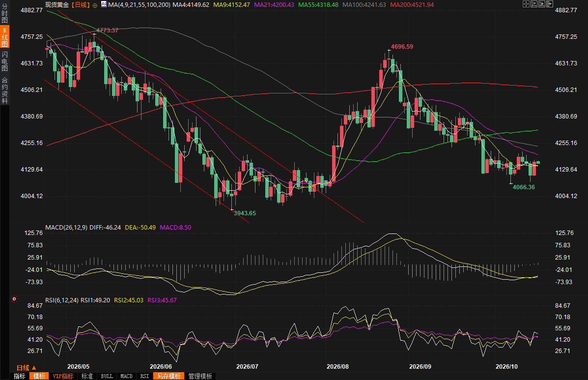This screenshot has width=588, height=380.
Task: Apply the MACD template button
Action: (x=126, y=376)
